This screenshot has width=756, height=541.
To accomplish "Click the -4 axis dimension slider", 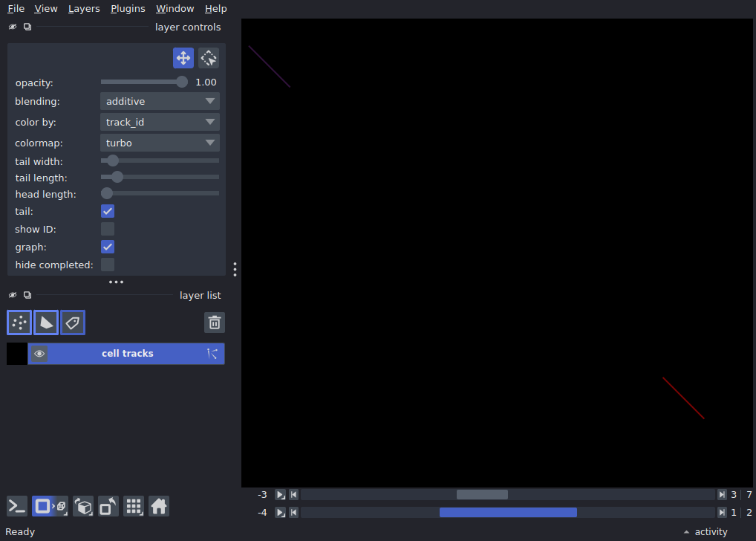I will [508, 513].
